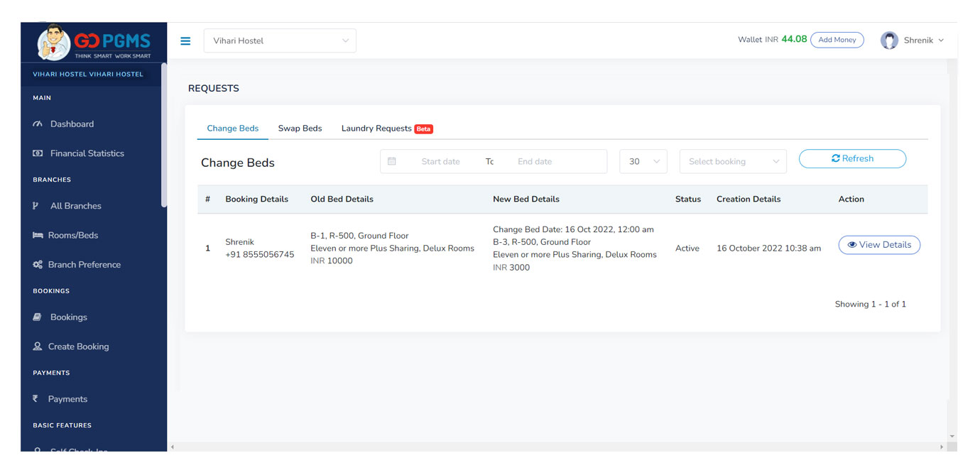Click the Booking Details column header
Screen dimensions: 980x470
256,200
